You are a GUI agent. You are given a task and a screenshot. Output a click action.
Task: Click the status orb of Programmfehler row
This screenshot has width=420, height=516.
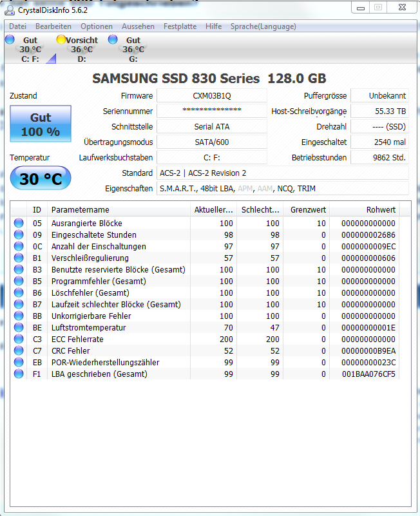[x=19, y=281]
